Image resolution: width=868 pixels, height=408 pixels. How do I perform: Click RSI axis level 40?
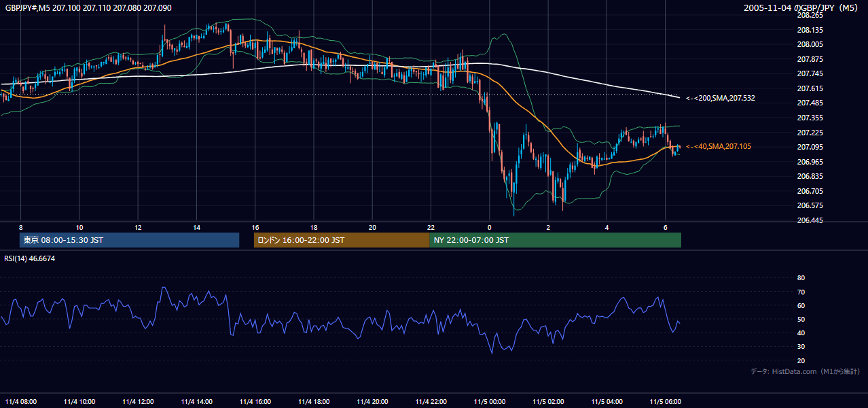point(801,333)
